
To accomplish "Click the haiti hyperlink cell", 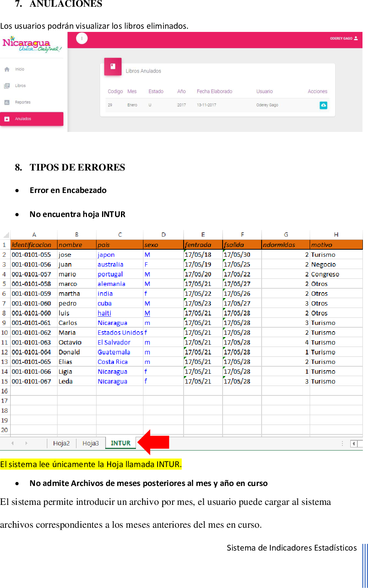I will pos(120,313).
